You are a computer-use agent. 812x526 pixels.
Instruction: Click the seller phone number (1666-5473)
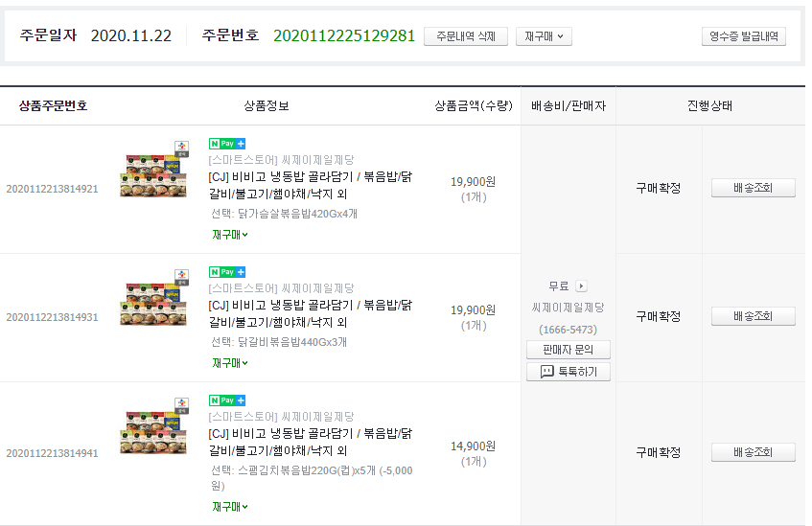coord(568,330)
